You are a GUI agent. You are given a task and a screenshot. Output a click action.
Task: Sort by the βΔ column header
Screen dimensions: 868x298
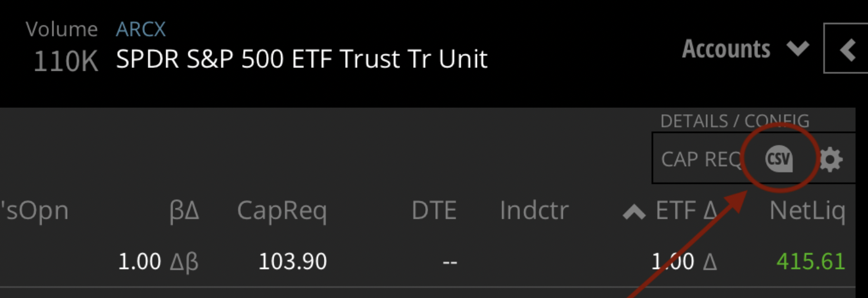tap(184, 211)
